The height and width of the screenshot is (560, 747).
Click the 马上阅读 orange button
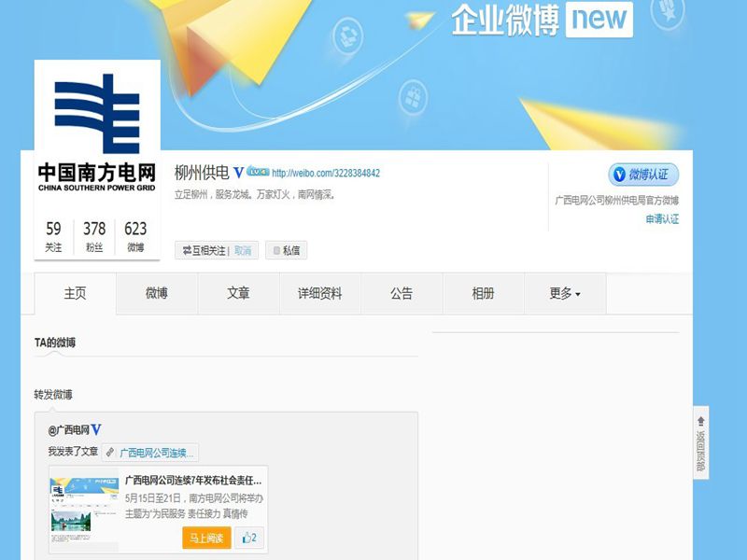point(204,537)
